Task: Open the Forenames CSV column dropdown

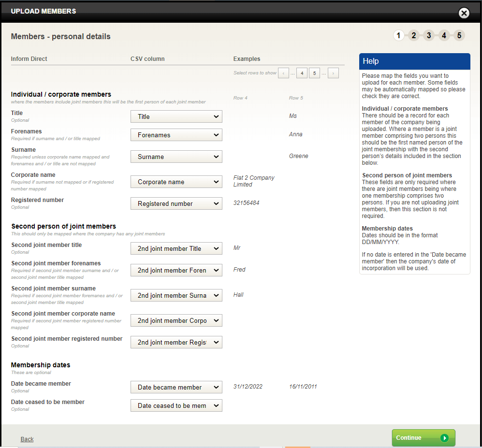Action: 176,135
